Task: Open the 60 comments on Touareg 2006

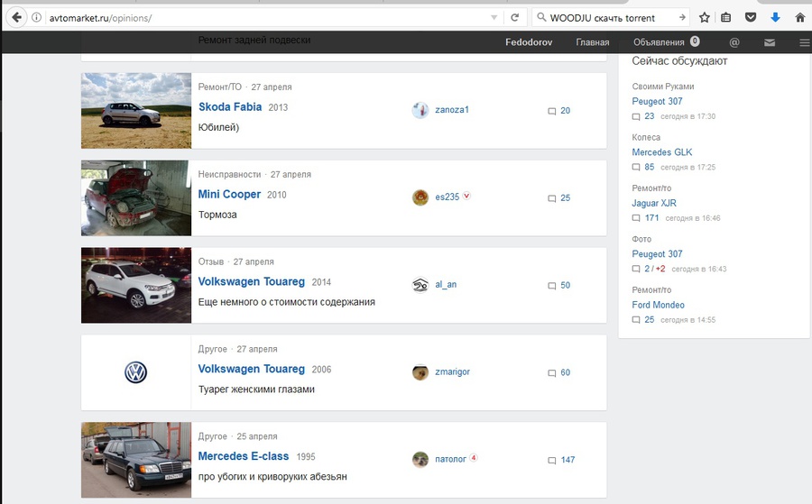Action: (559, 372)
